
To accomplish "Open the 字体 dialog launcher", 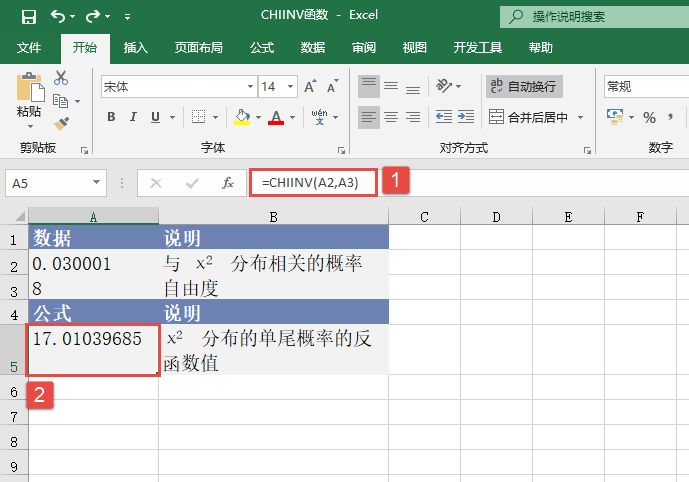I will point(341,151).
